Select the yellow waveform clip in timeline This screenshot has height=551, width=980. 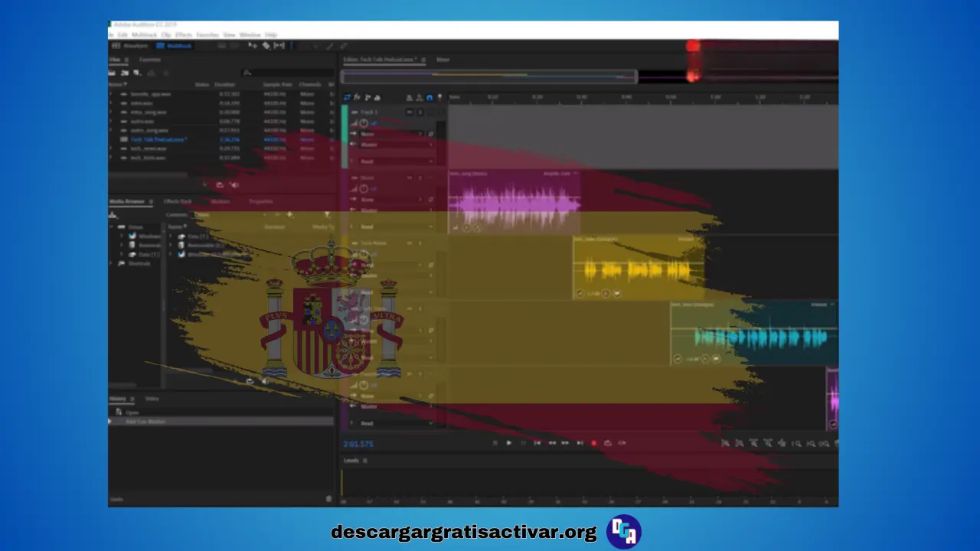pyautogui.click(x=639, y=267)
